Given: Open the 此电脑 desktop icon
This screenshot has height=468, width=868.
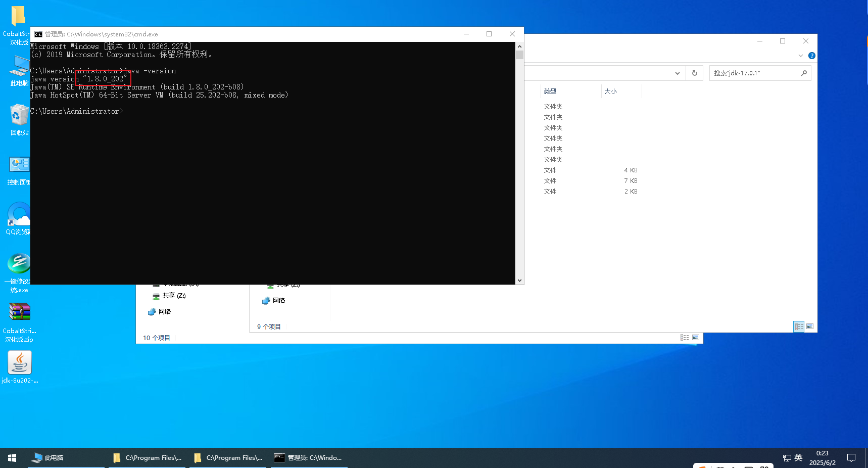Looking at the screenshot, I should click(19, 71).
